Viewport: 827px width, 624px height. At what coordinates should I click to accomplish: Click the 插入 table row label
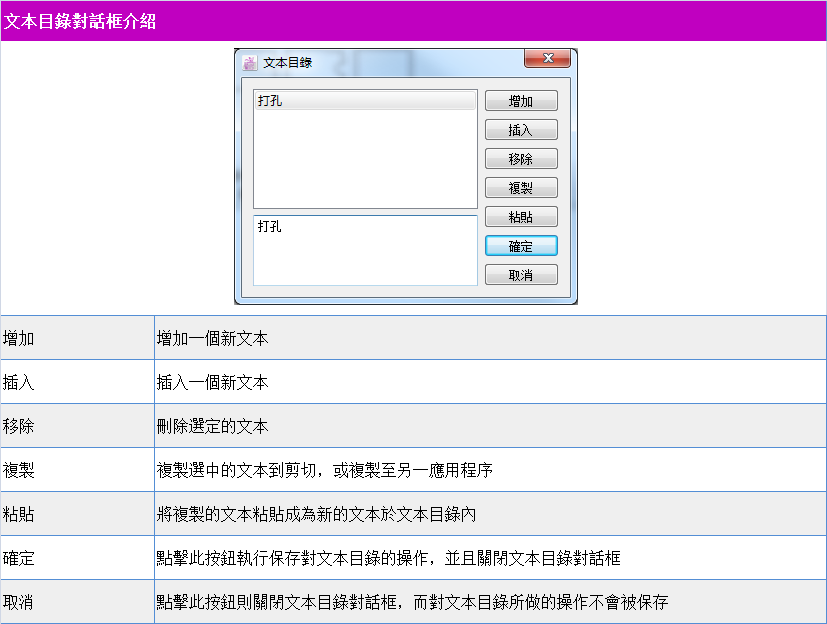click(19, 382)
